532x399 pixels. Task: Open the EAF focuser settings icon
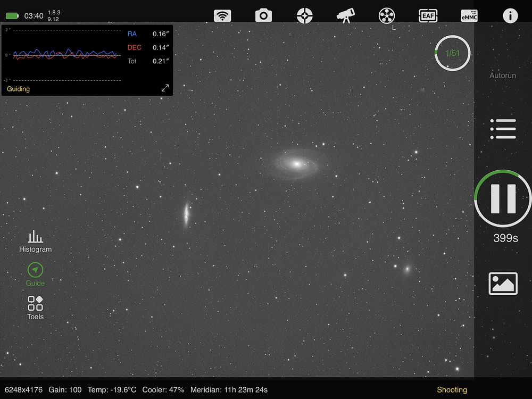428,15
